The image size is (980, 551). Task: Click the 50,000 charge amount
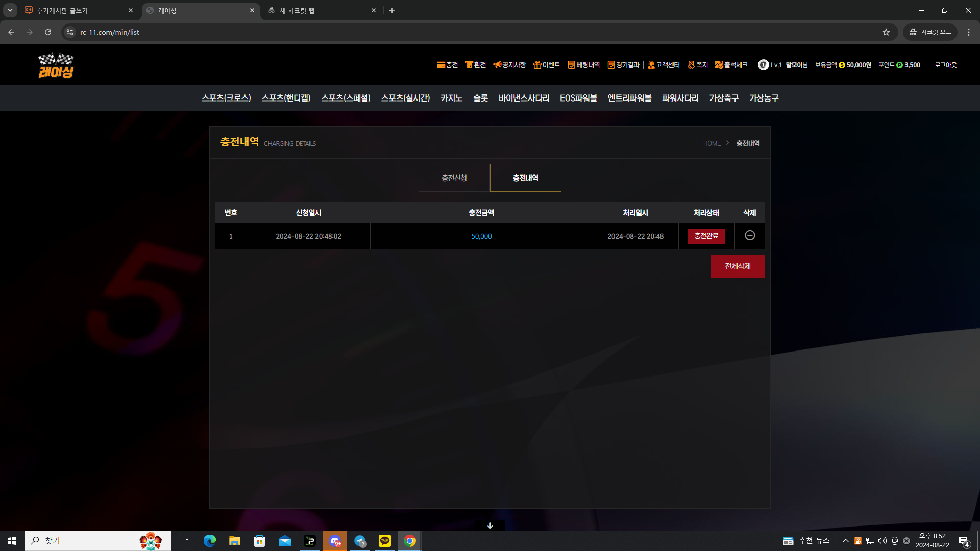click(x=481, y=236)
